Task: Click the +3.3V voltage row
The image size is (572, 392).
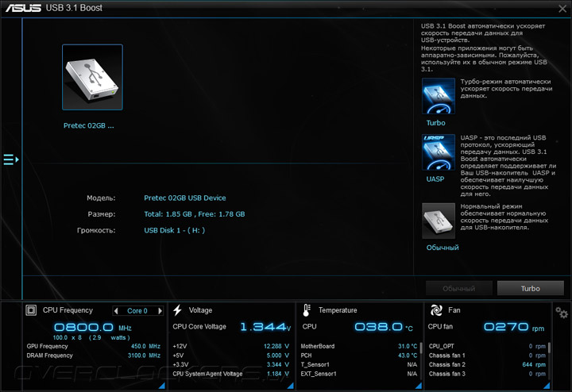Action: pyautogui.click(x=231, y=364)
